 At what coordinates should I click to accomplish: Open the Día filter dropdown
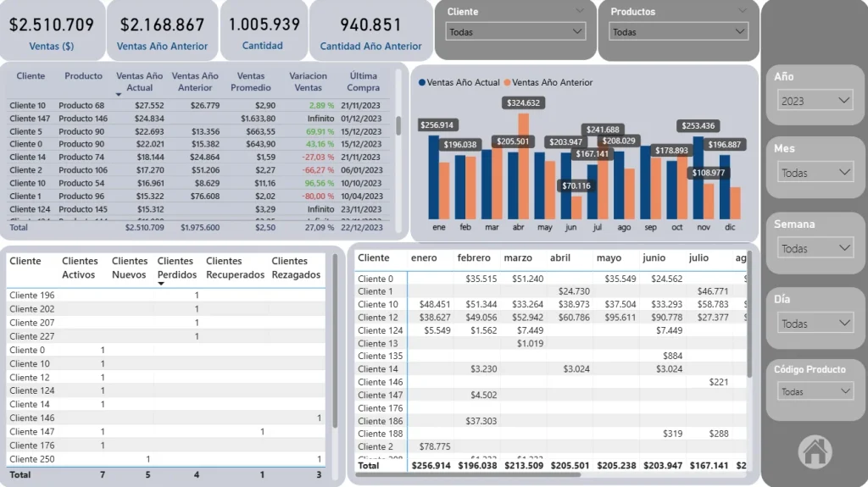click(815, 324)
